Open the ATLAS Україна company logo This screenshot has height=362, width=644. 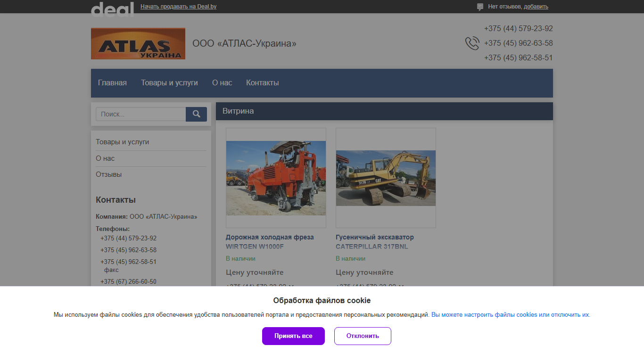138,43
